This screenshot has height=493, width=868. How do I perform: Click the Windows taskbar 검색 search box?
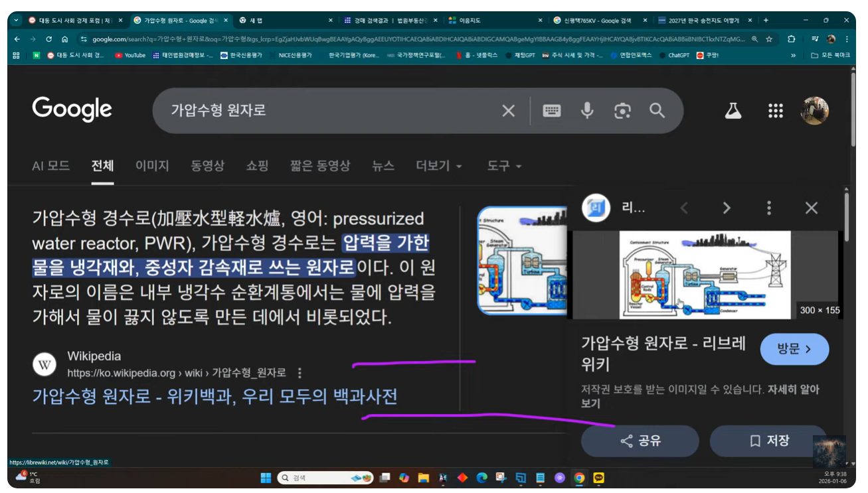click(x=325, y=478)
